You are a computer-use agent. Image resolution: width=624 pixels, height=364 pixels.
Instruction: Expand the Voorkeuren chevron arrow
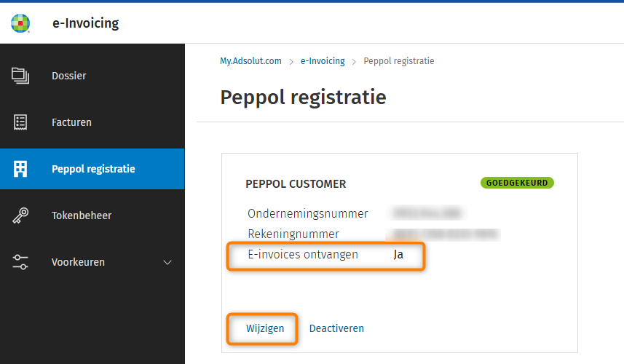point(167,262)
